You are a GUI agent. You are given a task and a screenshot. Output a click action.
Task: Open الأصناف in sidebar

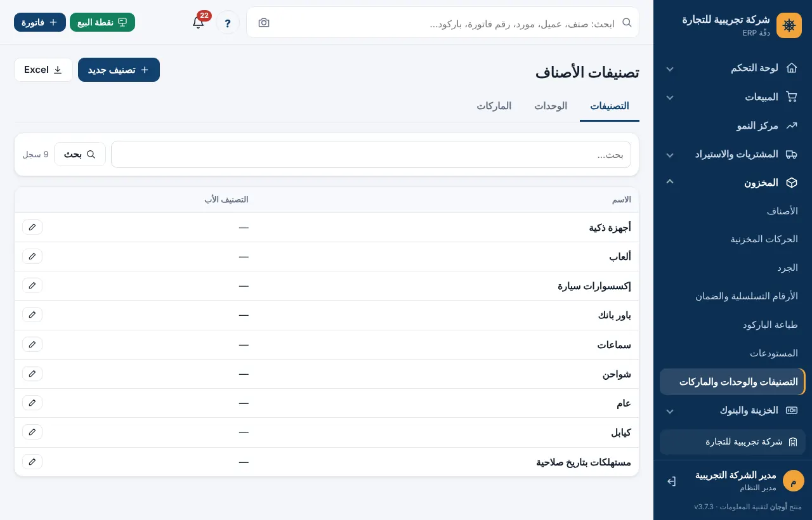[x=733, y=211]
